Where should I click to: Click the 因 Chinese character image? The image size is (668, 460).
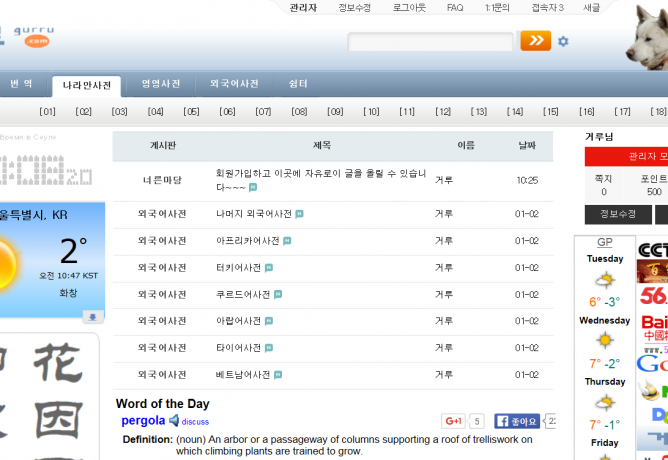[x=58, y=420]
